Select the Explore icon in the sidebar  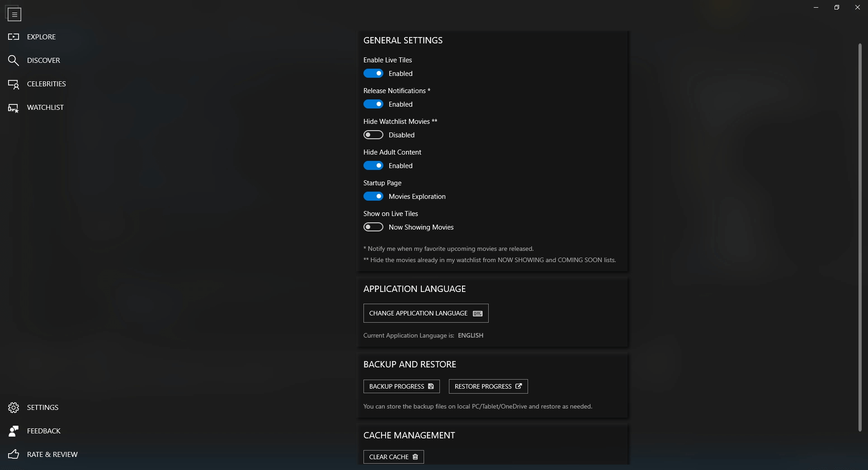(14, 37)
